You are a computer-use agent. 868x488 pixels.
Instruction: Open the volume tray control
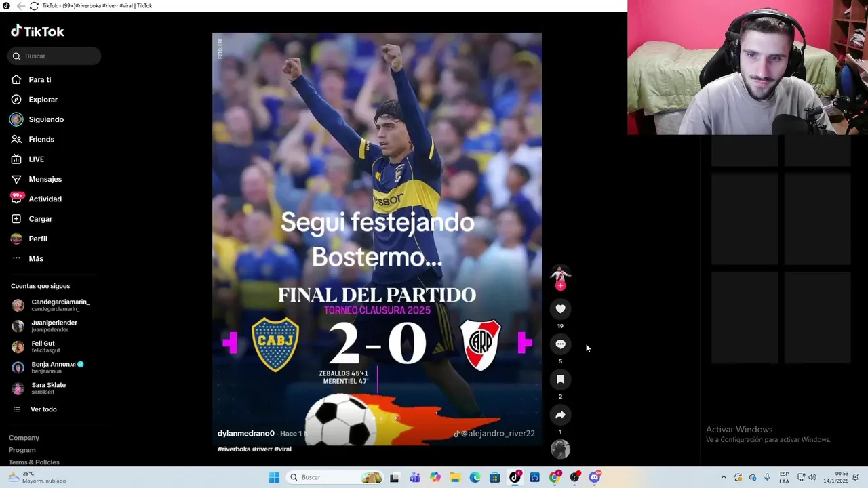coord(812,477)
